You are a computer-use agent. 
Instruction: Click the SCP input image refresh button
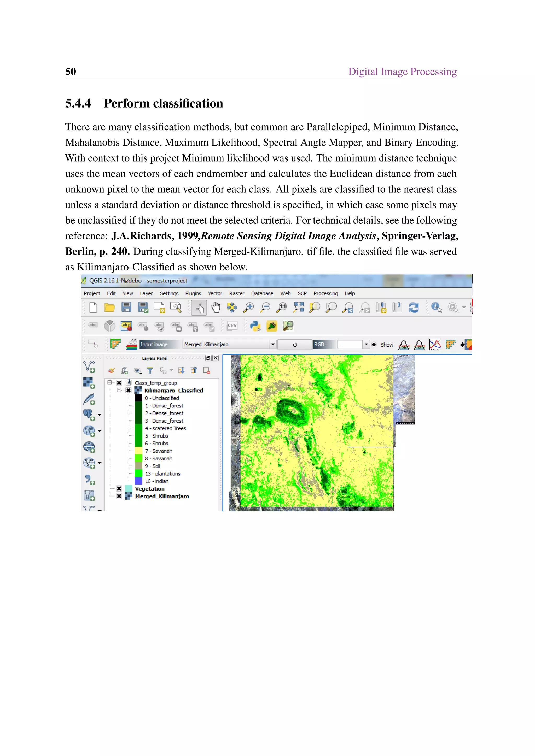(x=295, y=345)
